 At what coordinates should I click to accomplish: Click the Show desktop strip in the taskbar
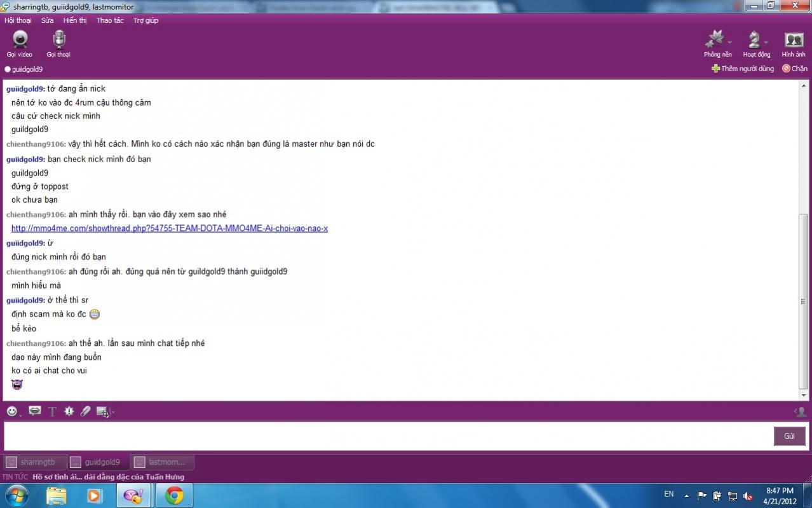click(x=808, y=496)
